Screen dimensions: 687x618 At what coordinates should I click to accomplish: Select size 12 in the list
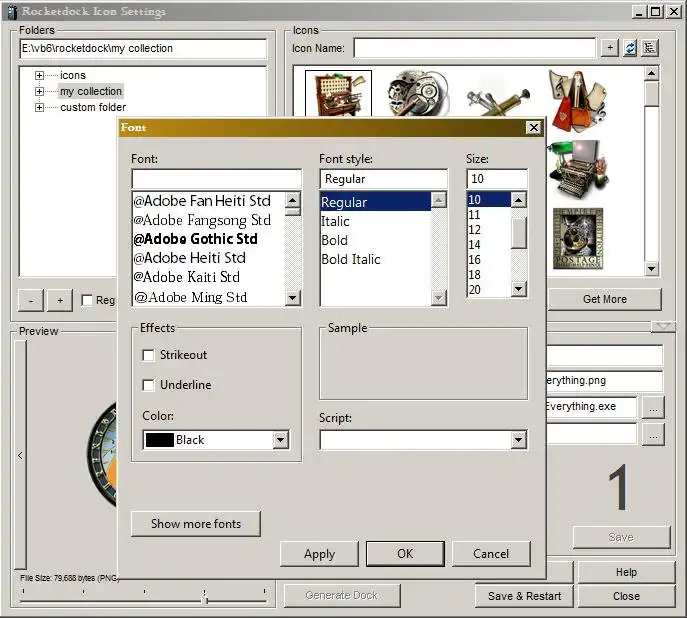[x=475, y=230]
